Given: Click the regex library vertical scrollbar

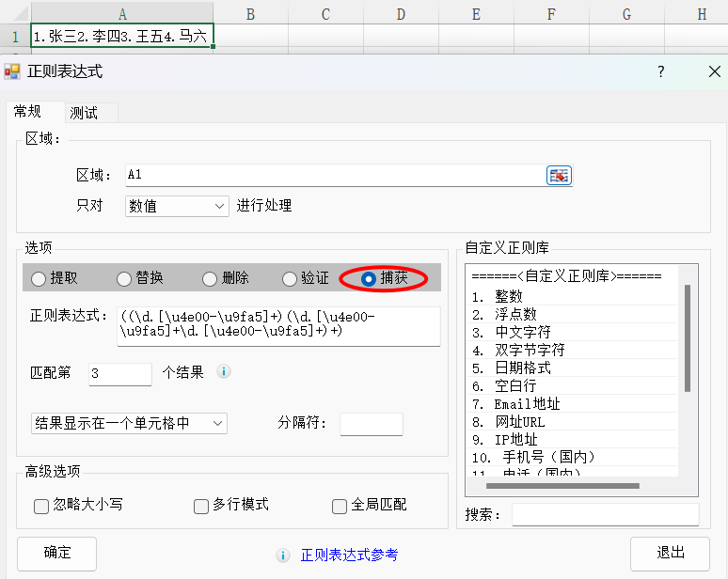Looking at the screenshot, I should (x=688, y=338).
